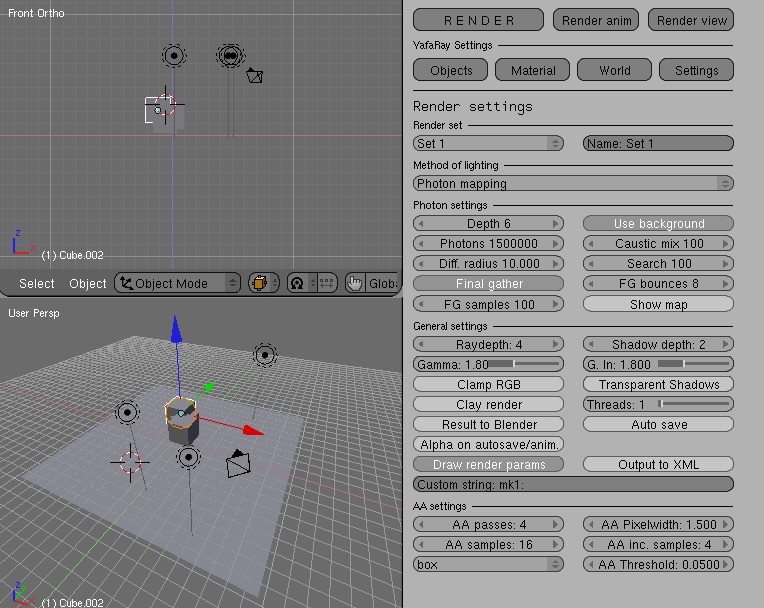Click the AA inc. samples 4 field
The image size is (764, 608).
[x=658, y=544]
